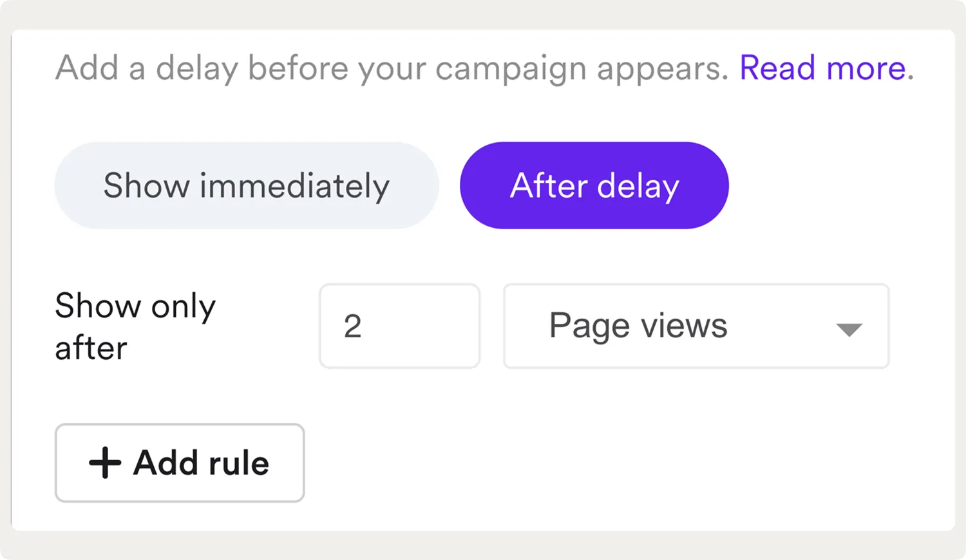Select the Show only after value box
The width and height of the screenshot is (966, 560).
(399, 326)
